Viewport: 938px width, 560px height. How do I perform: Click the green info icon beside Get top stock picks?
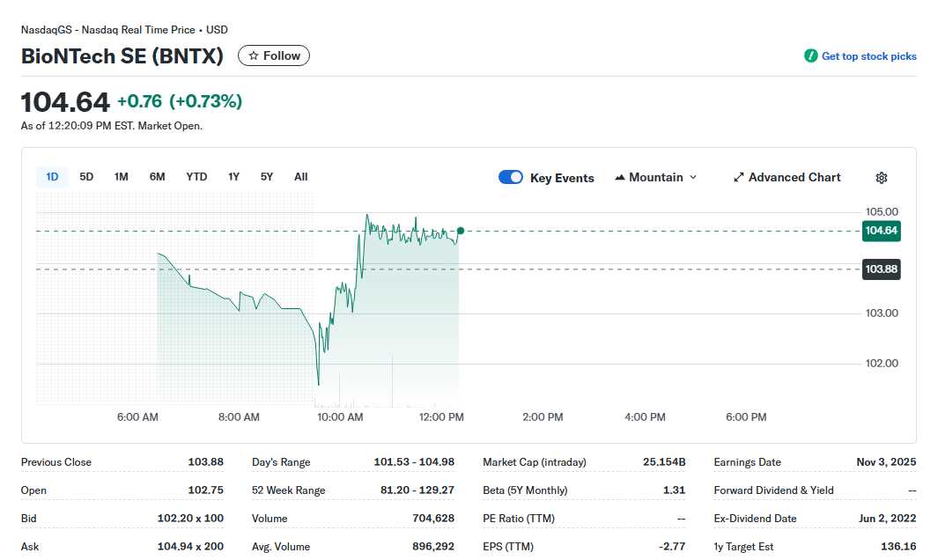(809, 55)
